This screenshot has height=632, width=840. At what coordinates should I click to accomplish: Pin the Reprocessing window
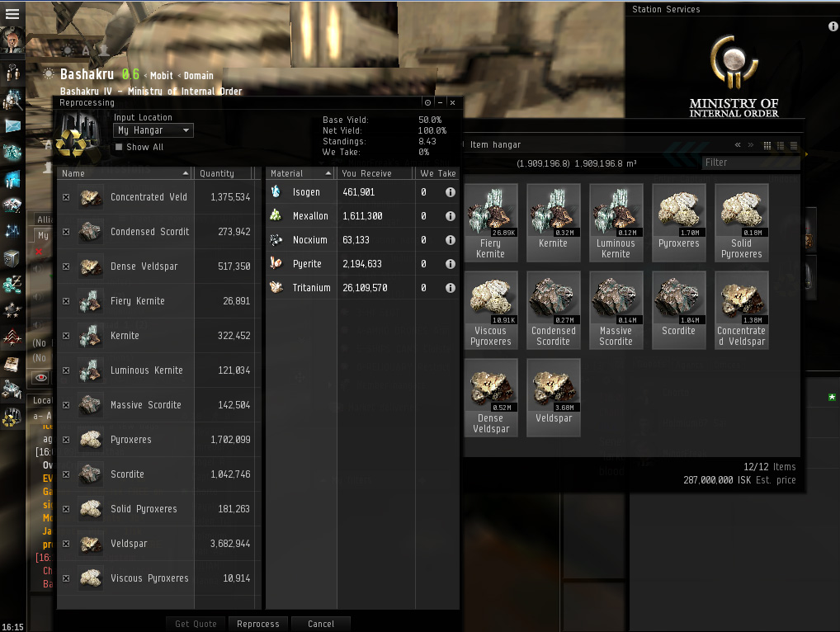(x=427, y=102)
